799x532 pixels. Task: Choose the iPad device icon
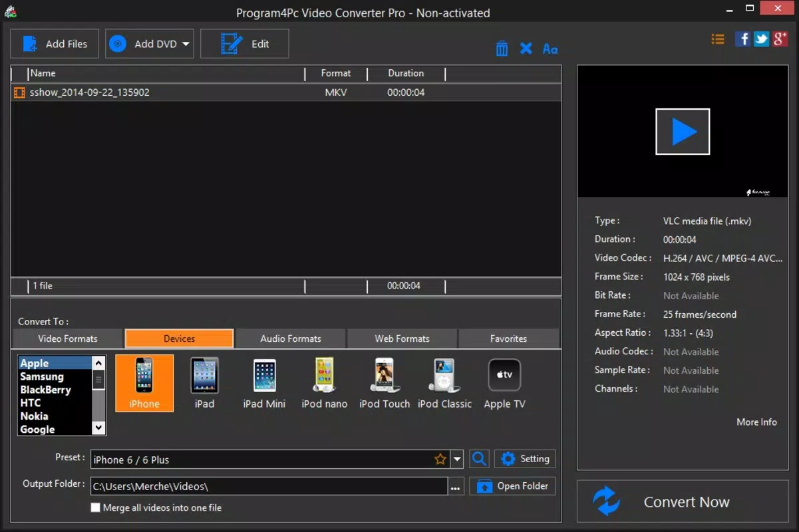pyautogui.click(x=204, y=383)
